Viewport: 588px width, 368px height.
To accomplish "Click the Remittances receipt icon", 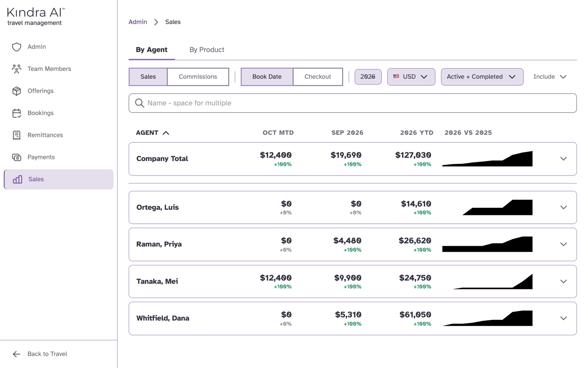I will click(x=17, y=135).
